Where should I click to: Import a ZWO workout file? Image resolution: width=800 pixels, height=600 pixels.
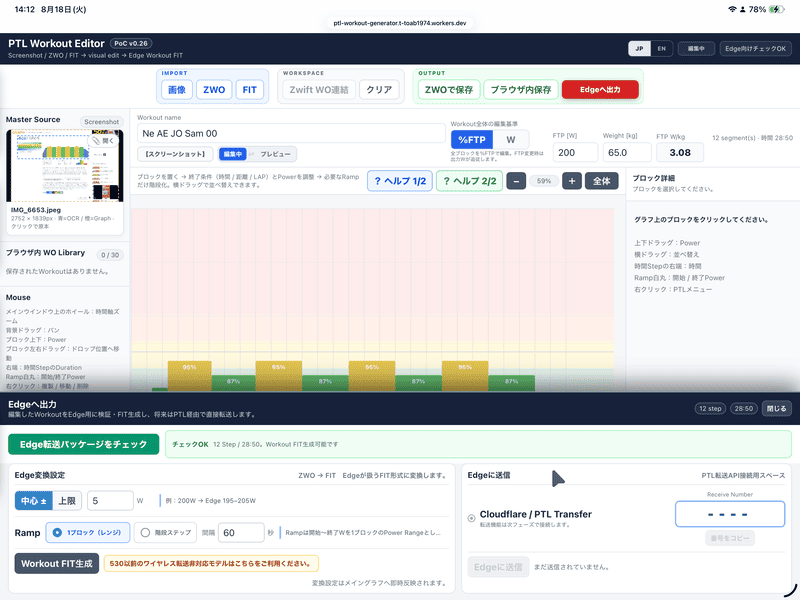[214, 90]
